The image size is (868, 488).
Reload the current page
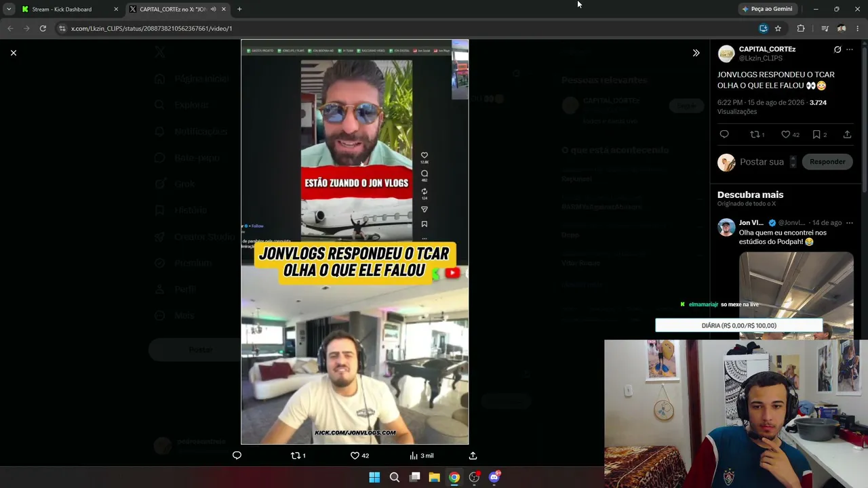[x=43, y=28]
